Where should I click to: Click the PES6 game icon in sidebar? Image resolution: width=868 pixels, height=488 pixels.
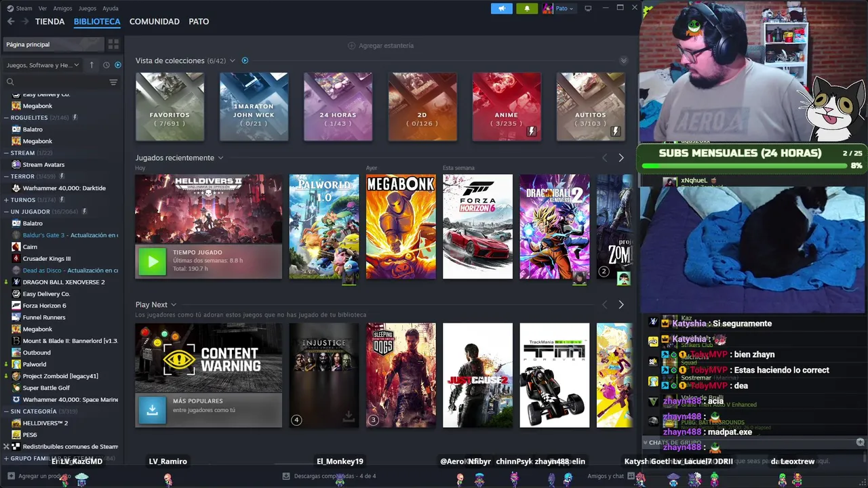click(x=16, y=435)
